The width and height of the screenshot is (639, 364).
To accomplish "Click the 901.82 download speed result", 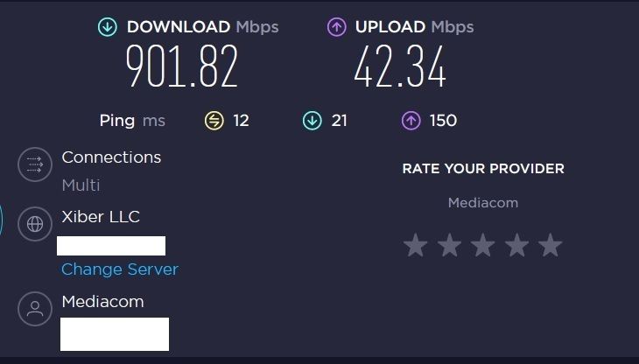I will [182, 66].
